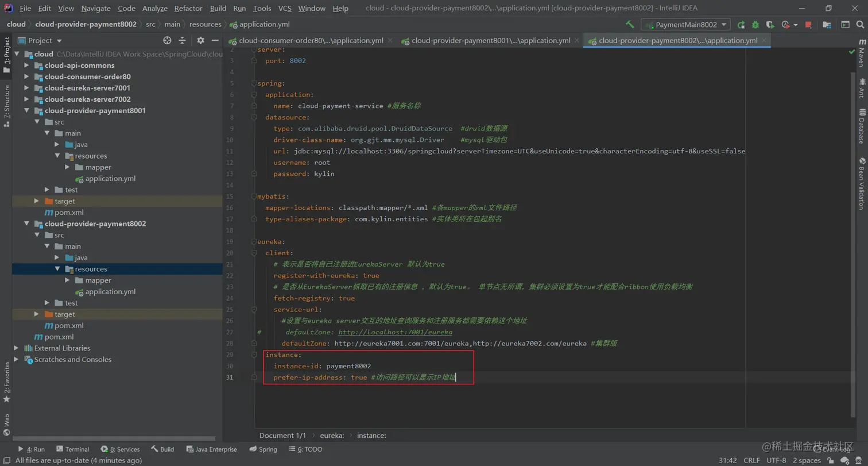This screenshot has width=868, height=466.
Task: Click the 2 spaces indent setting
Action: (807, 460)
